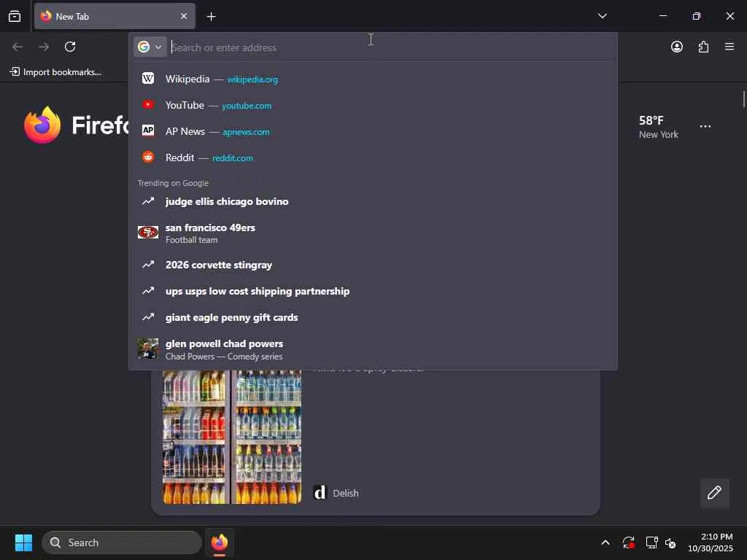Viewport: 747px width, 560px height.
Task: Click the network display tray icon
Action: [x=651, y=542]
